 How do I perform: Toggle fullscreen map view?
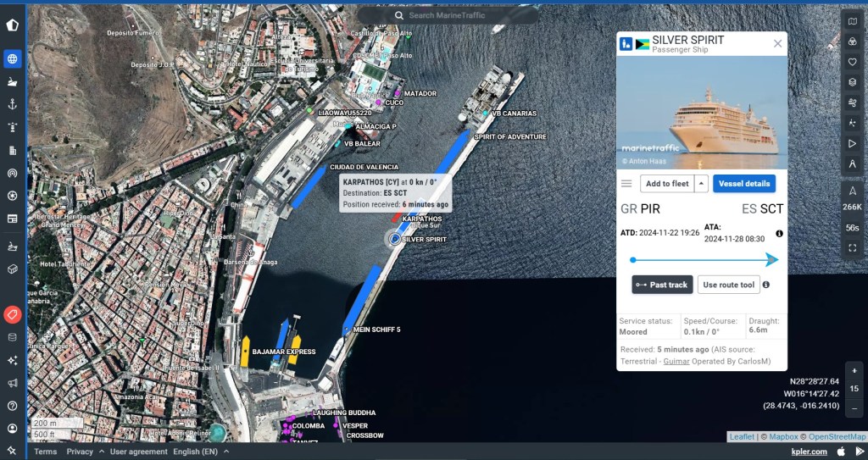click(853, 248)
